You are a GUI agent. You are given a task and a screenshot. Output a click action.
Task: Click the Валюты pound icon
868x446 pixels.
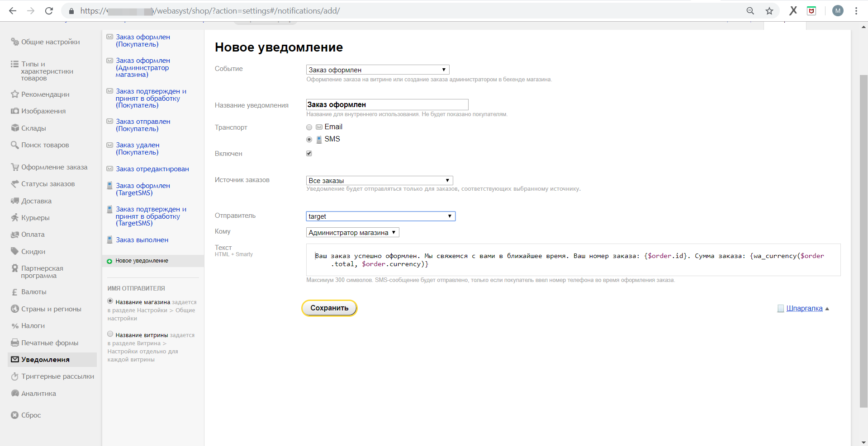tap(15, 292)
